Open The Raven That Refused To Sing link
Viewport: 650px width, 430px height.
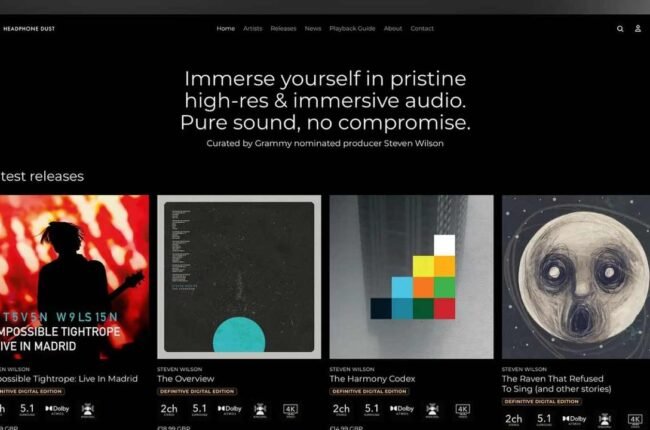(x=556, y=384)
